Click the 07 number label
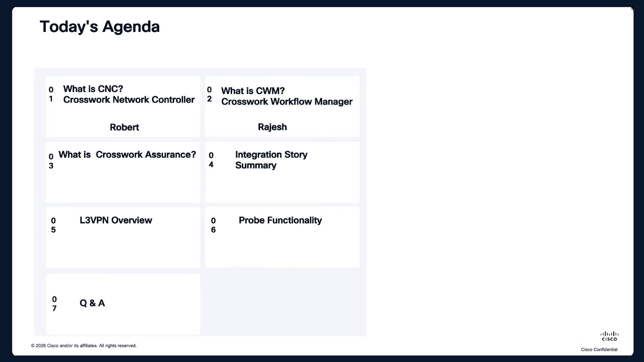 [54, 304]
